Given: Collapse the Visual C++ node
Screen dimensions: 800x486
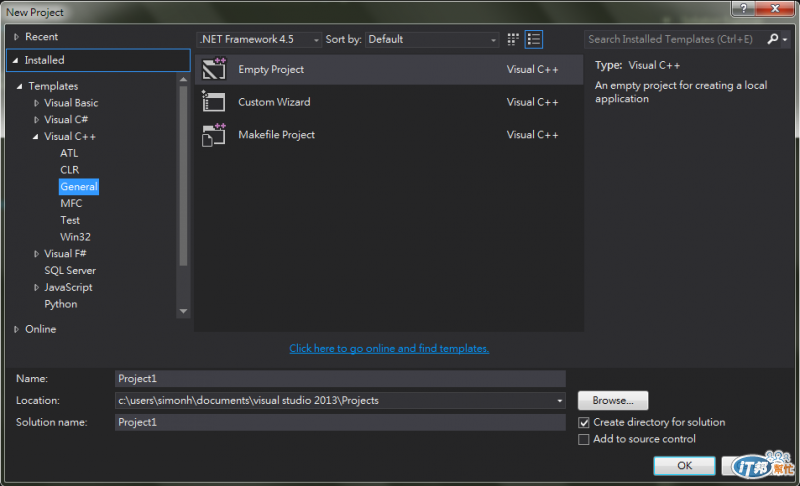Looking at the screenshot, I should tap(35, 137).
